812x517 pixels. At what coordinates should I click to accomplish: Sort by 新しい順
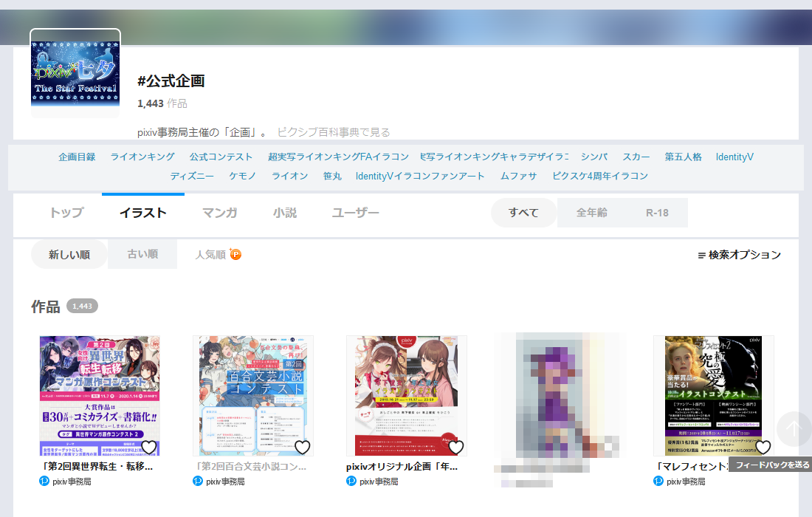click(69, 254)
